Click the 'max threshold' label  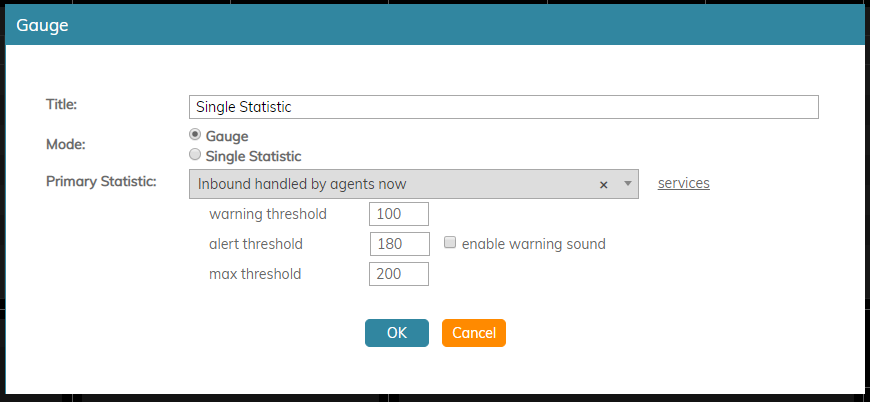point(255,274)
